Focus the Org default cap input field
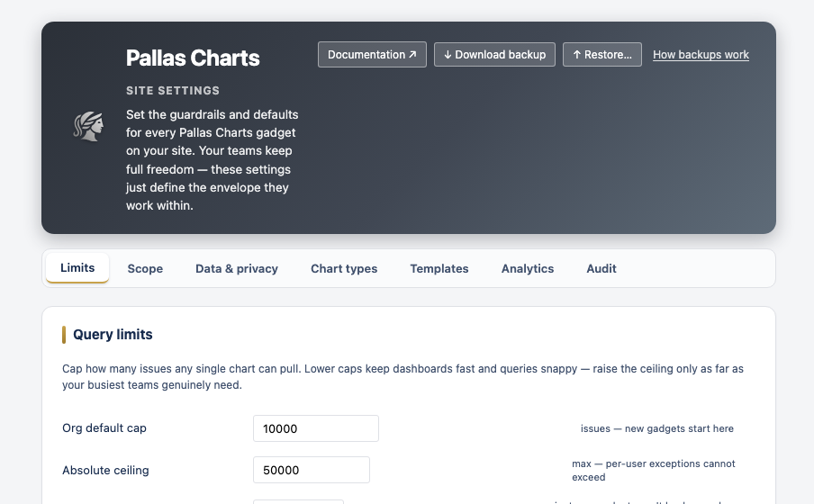 pyautogui.click(x=316, y=428)
